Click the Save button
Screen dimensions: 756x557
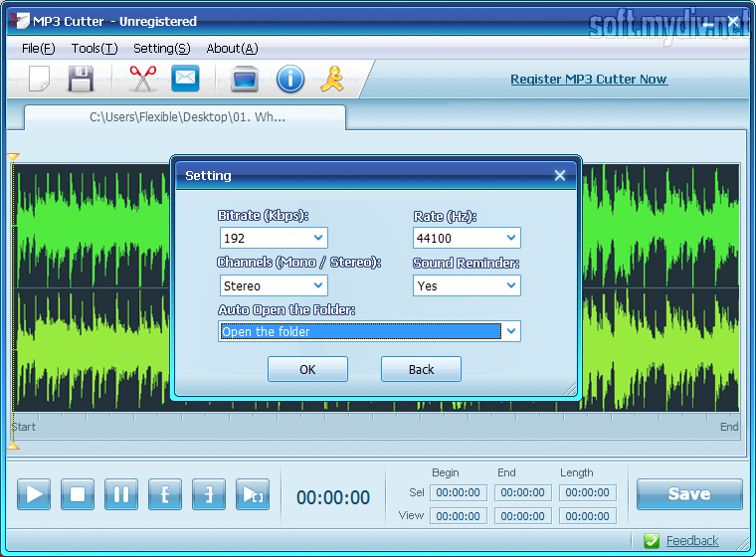[x=689, y=493]
